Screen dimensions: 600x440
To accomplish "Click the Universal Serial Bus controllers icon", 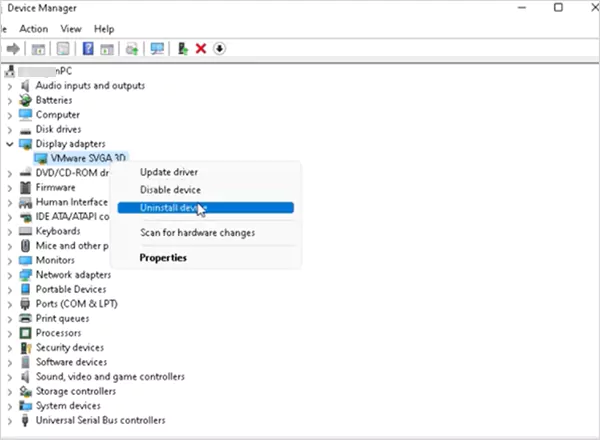I will pos(25,420).
